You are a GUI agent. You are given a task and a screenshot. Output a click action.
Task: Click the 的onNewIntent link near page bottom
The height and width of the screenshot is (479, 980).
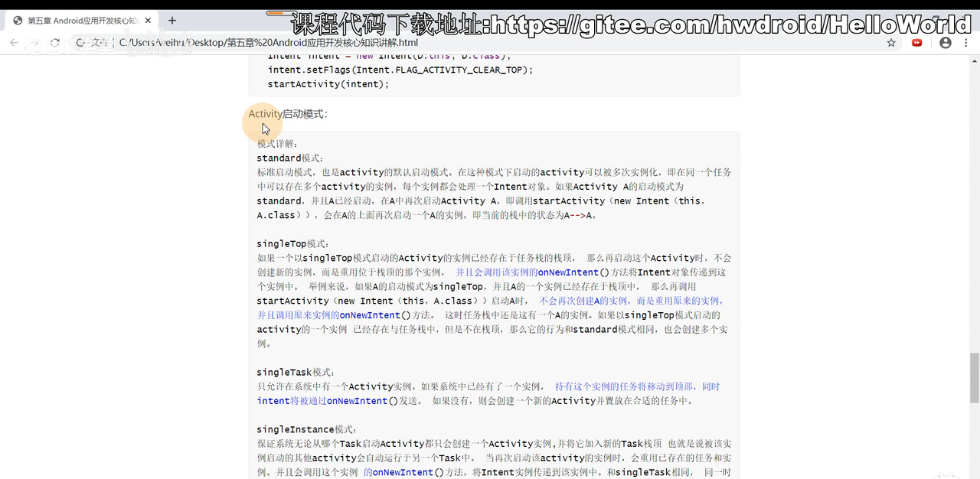click(x=399, y=472)
